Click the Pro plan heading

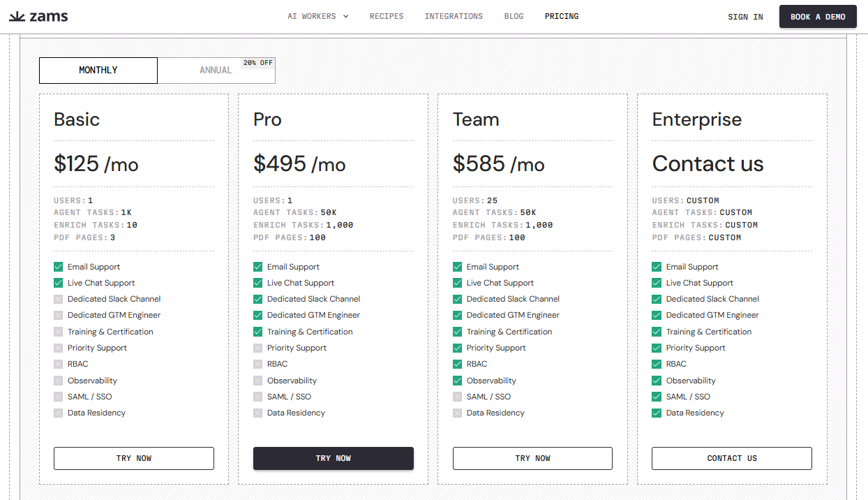(x=267, y=119)
